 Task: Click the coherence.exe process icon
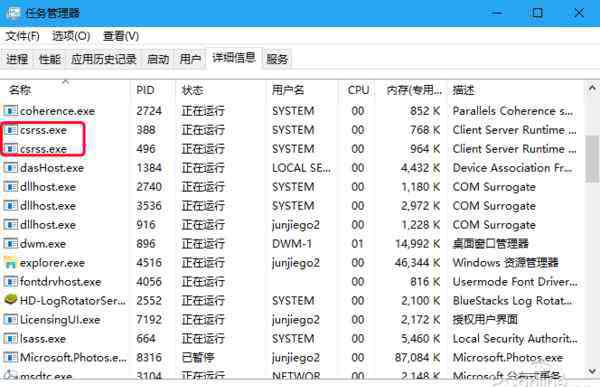10,111
